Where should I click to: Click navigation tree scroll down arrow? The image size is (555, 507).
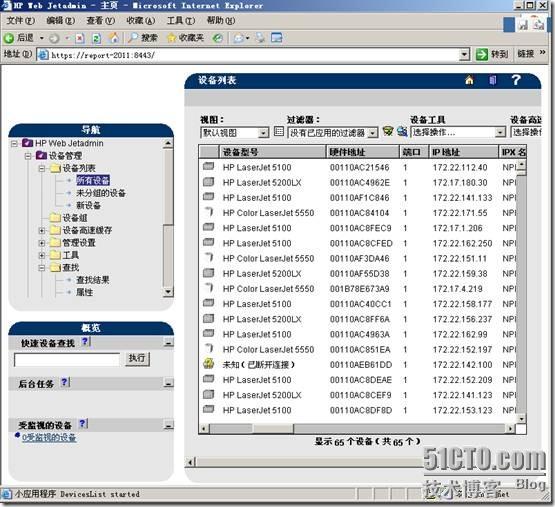pos(168,292)
